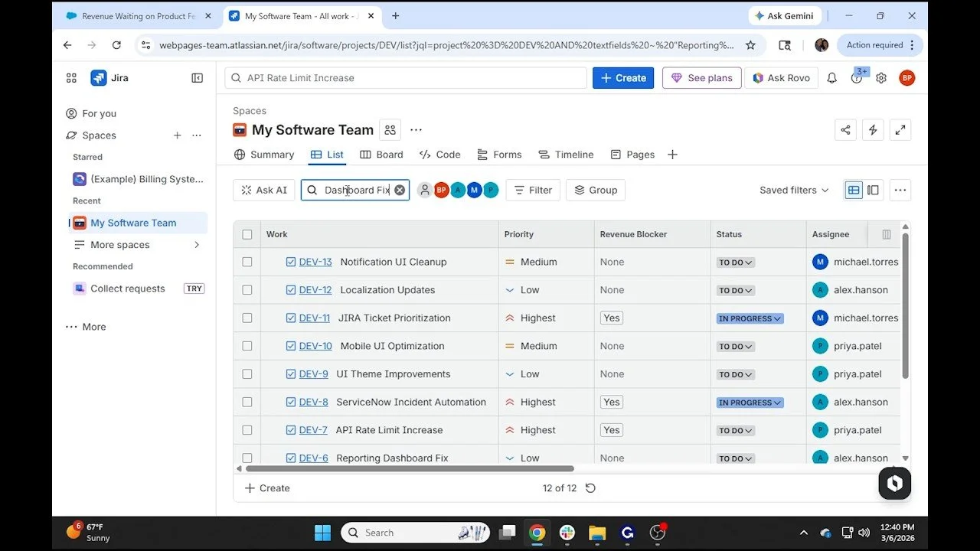
Task: Switch to the Code tab
Action: click(x=440, y=155)
